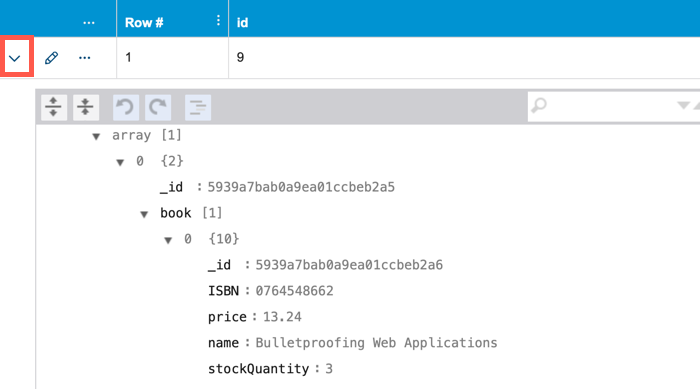Viewport: 700px width, 389px height.
Task: Click the undo button in the toolbar
Action: (125, 107)
